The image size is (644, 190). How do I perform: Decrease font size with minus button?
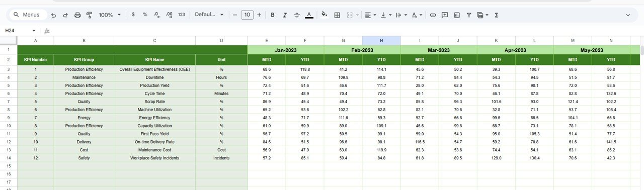[235, 15]
